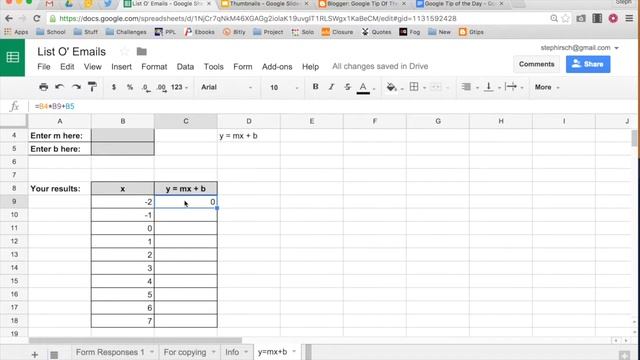The image size is (640, 360).
Task: Select the Paint format tool
Action: [93, 87]
